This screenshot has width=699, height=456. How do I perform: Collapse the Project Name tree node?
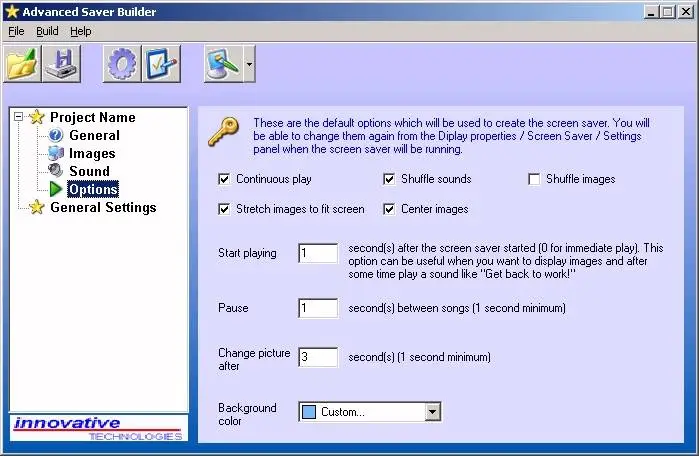[x=18, y=117]
